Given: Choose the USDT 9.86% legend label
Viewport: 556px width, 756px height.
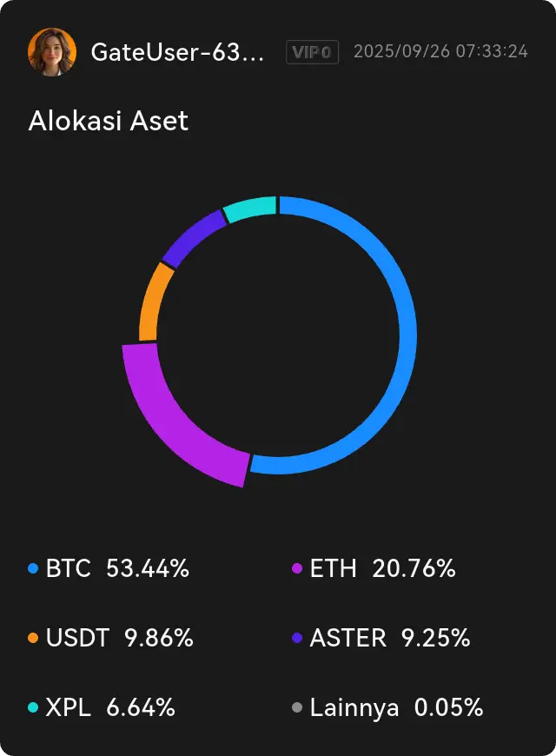Looking at the screenshot, I should pos(119,639).
